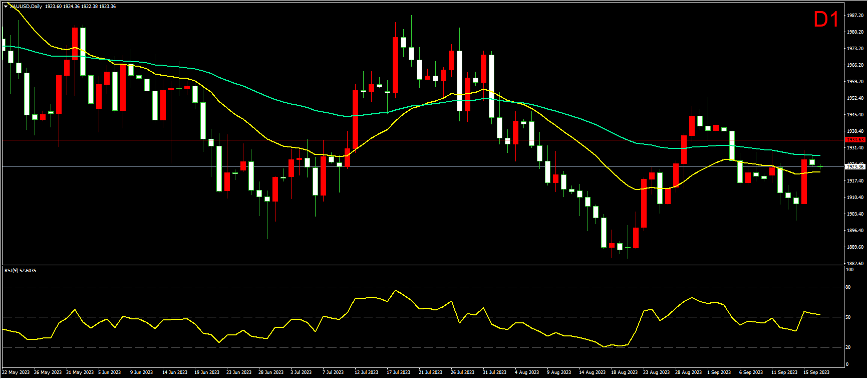
Task: Click the XAUUSD,Daily chart title
Action: click(26, 7)
